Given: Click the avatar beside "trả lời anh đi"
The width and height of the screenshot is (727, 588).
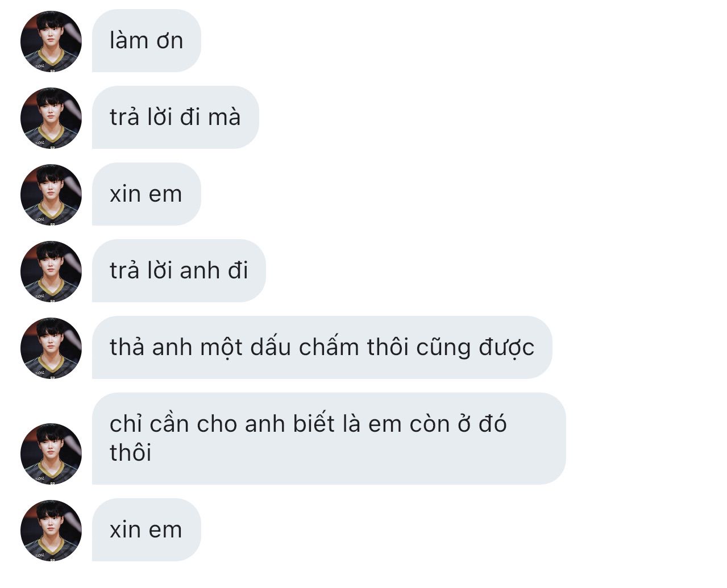Looking at the screenshot, I should click(x=51, y=272).
